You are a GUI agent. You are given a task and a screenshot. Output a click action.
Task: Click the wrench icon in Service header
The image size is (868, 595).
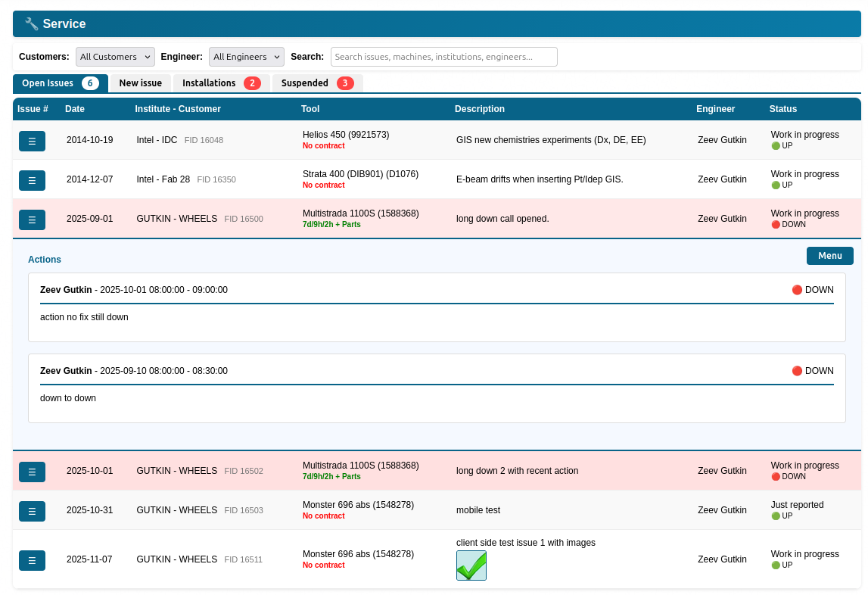click(31, 24)
